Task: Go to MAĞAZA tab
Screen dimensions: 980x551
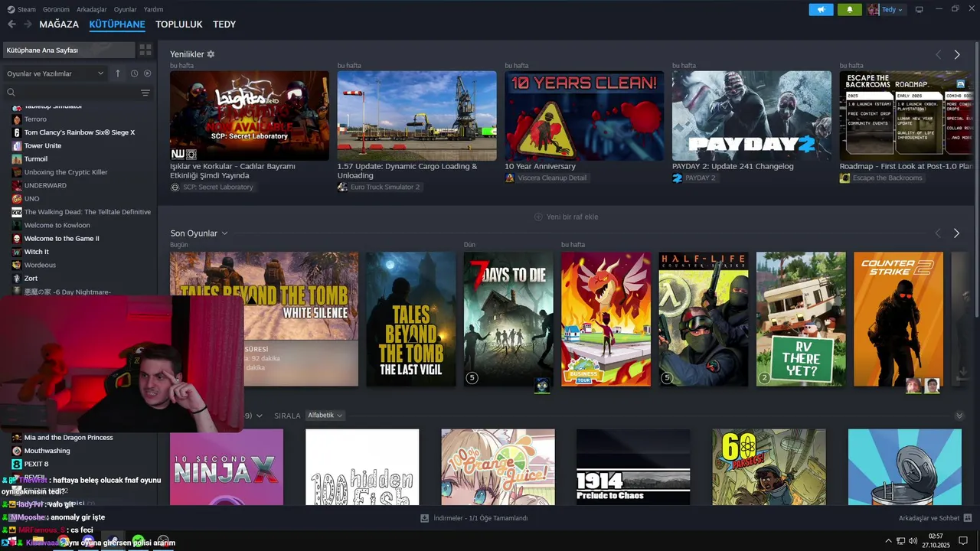Action: point(59,24)
